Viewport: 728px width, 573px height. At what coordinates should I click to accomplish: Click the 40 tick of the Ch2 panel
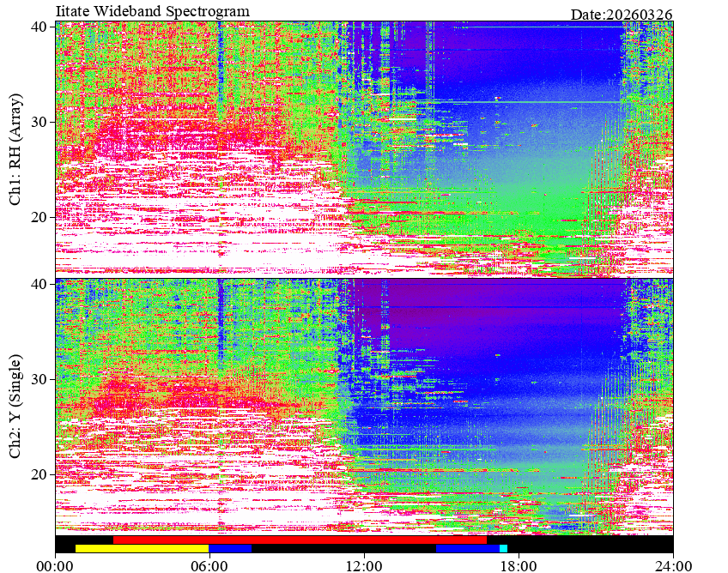pyautogui.click(x=39, y=284)
